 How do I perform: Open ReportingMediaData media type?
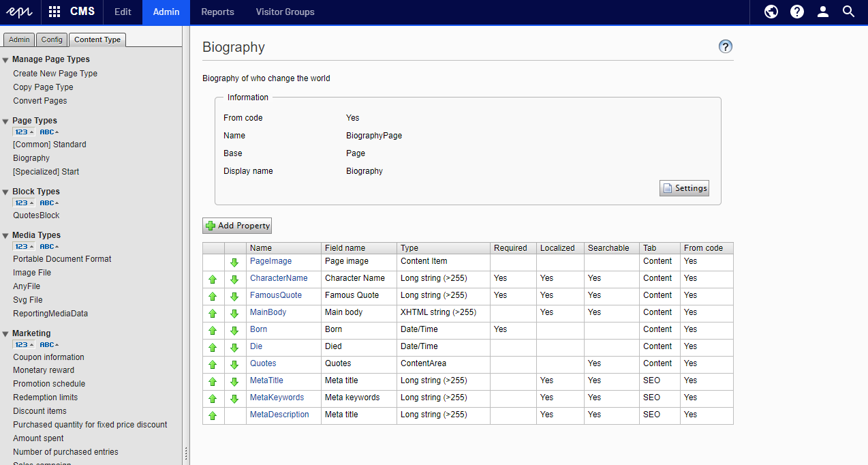[x=50, y=314]
